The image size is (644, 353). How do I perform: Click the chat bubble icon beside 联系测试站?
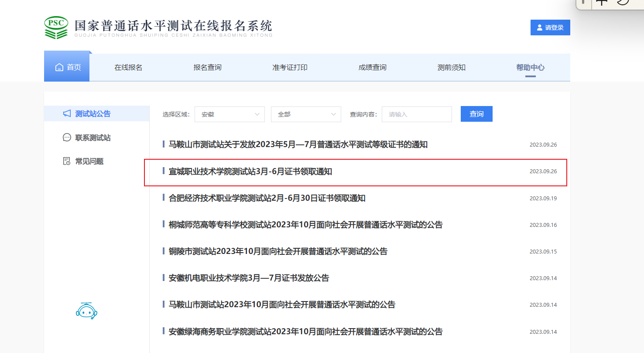coord(67,137)
